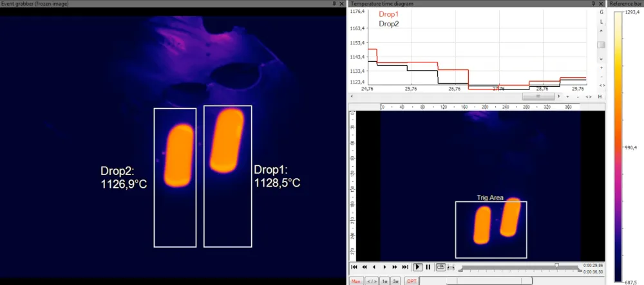Click the playback timeline position slider
This screenshot has height=285, width=644.
(557, 265)
